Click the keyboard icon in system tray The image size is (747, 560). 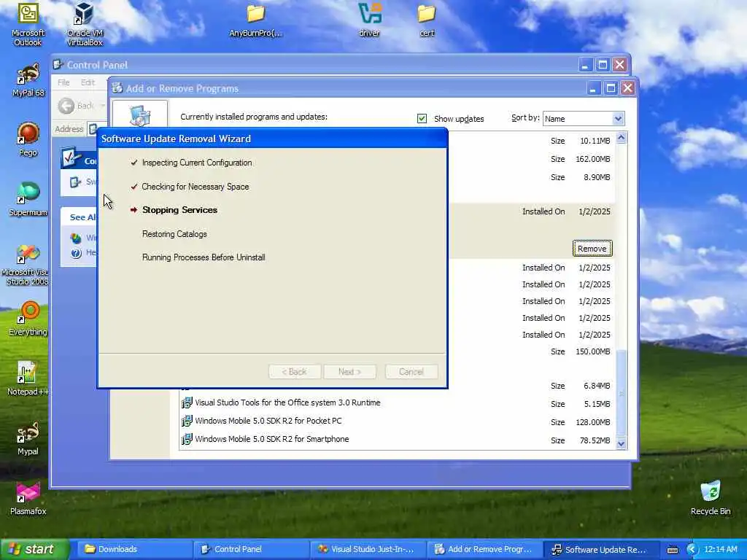click(x=672, y=550)
